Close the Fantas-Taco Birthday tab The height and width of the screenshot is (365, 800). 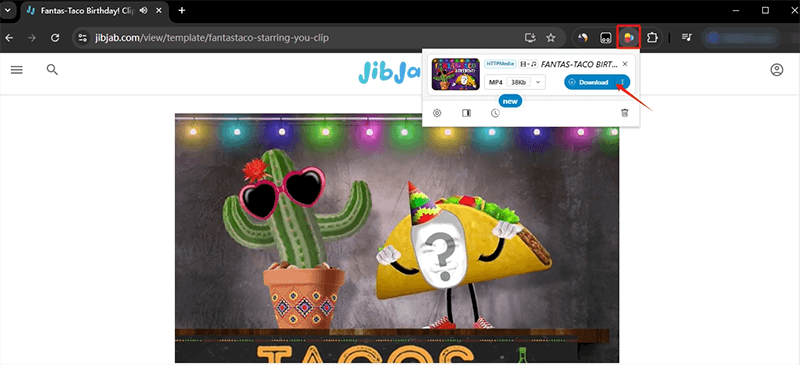160,10
